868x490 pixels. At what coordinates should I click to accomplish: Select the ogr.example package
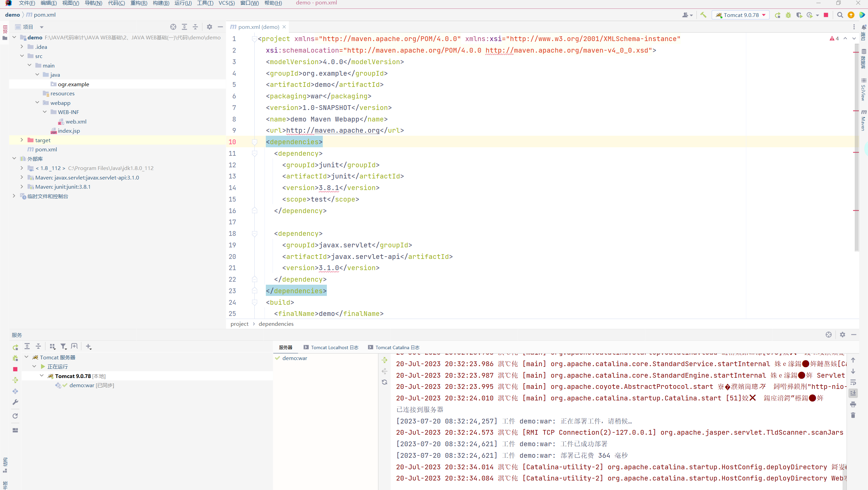tap(74, 84)
